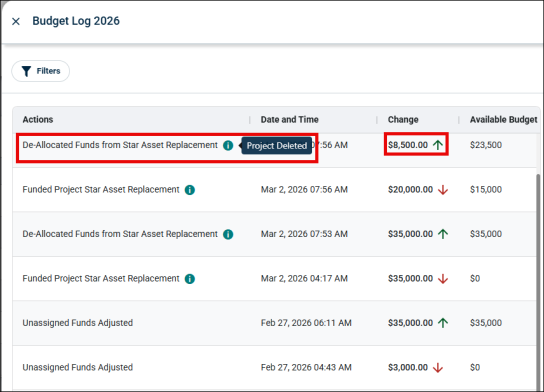544x392 pixels.
Task: Click info icon for Mar 2 07:53 AM row
Action: pos(228,234)
